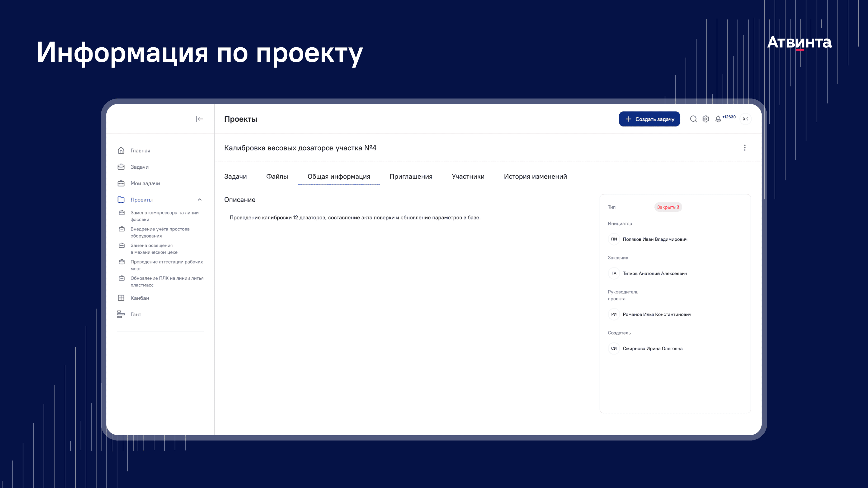Click the Создать задачу button
This screenshot has width=868, height=488.
pyautogui.click(x=649, y=119)
